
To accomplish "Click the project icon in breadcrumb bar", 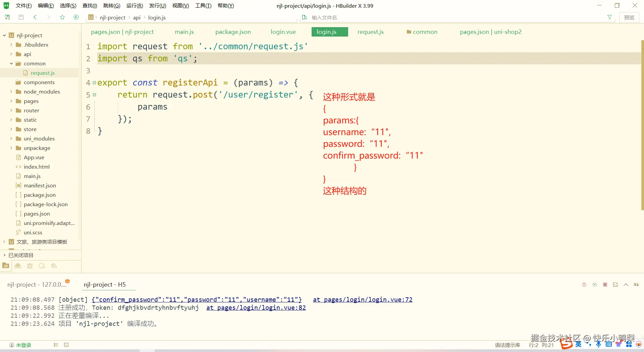I will click(x=91, y=17).
